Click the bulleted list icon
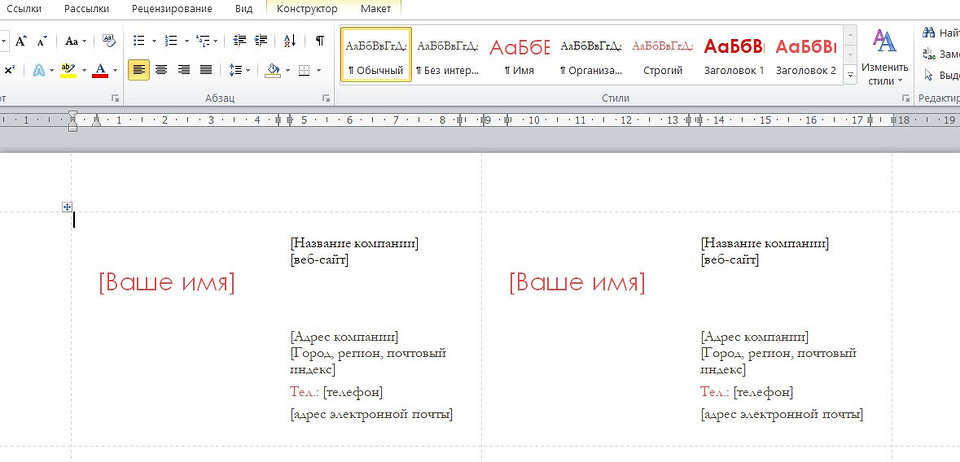 point(139,41)
